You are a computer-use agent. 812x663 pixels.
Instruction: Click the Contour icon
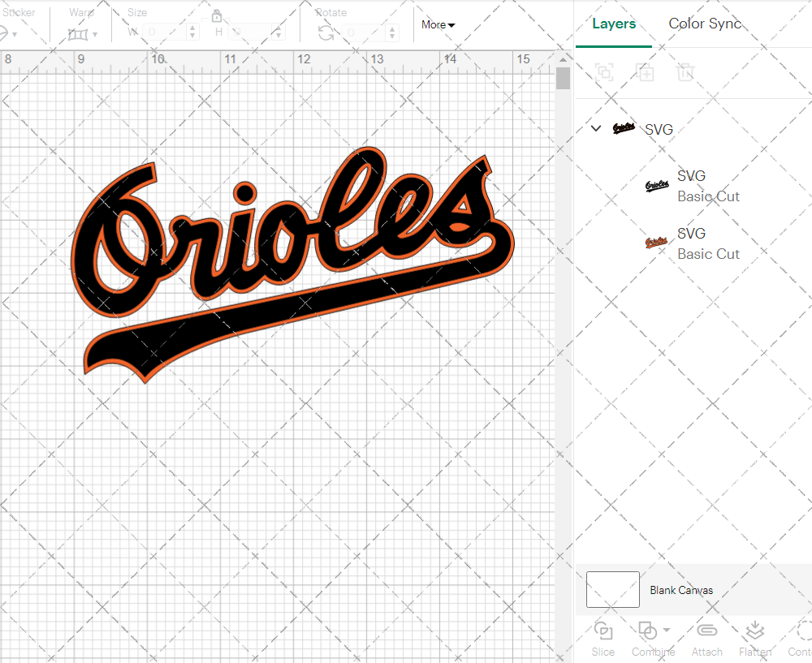coord(804,631)
